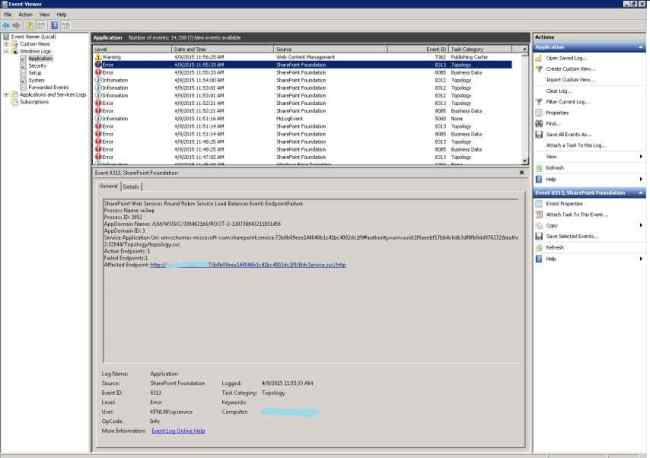Select Subscriptions in the tree
The height and width of the screenshot is (458, 650).
click(34, 102)
